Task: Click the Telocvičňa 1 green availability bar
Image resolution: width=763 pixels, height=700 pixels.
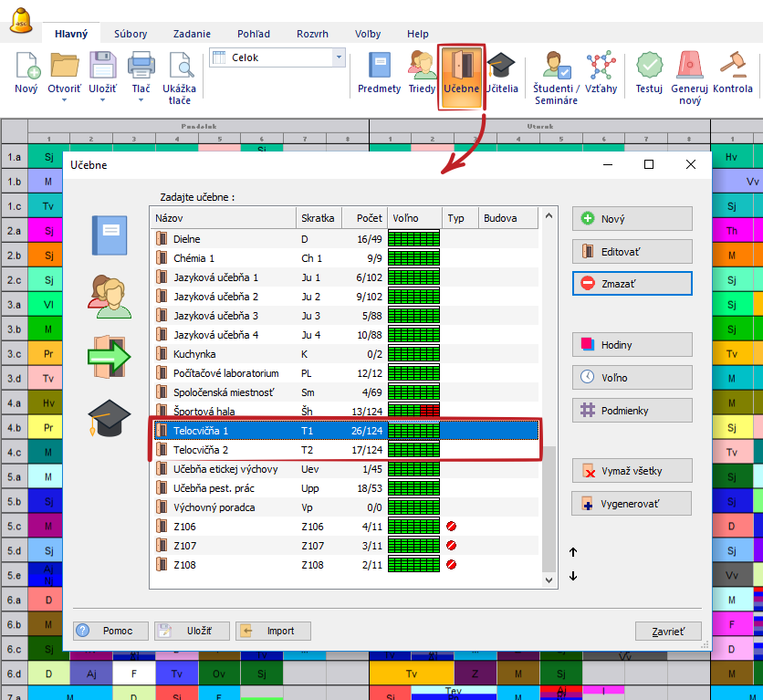Action: 413,431
